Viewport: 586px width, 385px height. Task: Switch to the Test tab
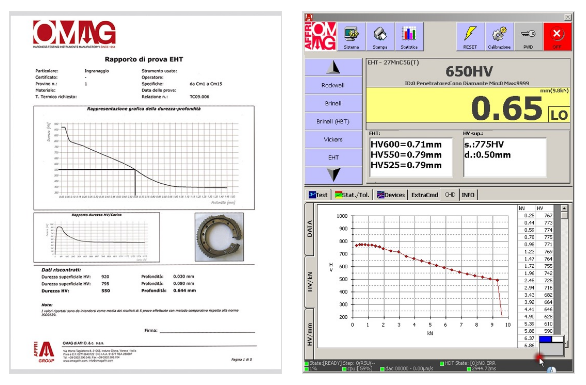(318, 195)
